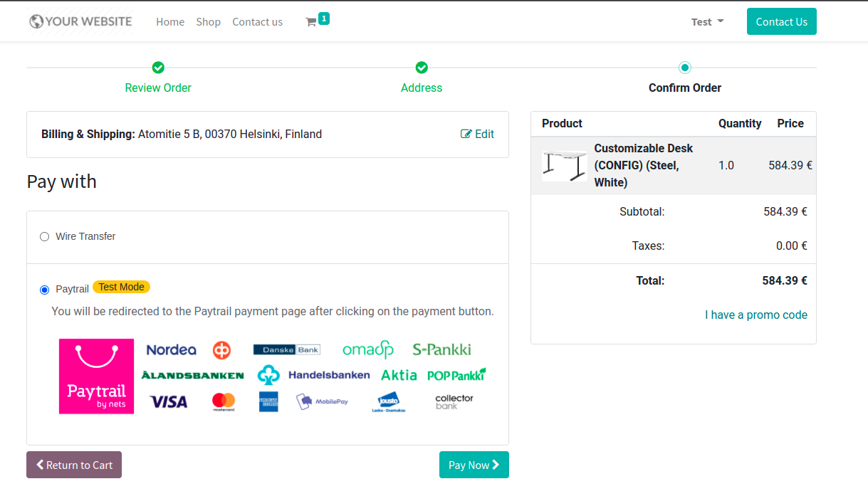
Task: Click the Handelsbanken logo
Action: (329, 375)
